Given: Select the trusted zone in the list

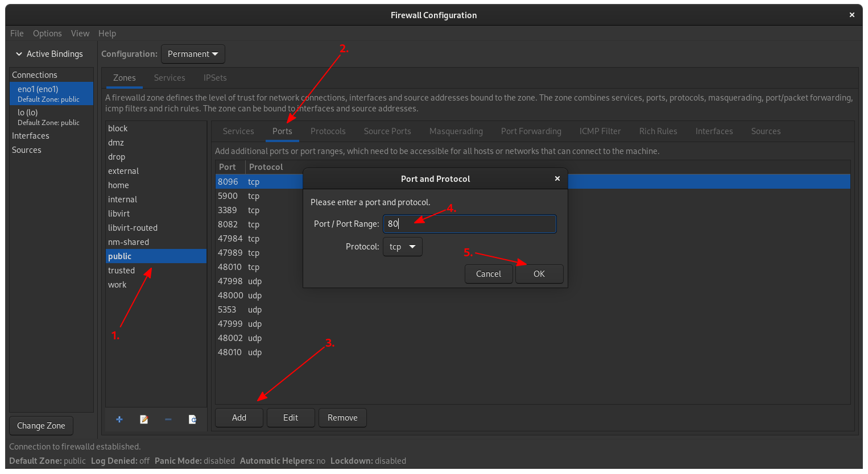Looking at the screenshot, I should pos(122,270).
